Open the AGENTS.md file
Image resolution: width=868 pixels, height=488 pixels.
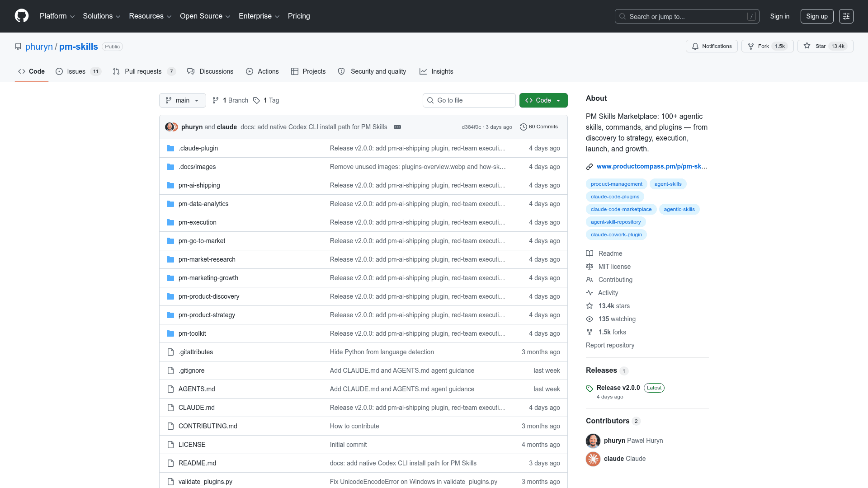(197, 389)
